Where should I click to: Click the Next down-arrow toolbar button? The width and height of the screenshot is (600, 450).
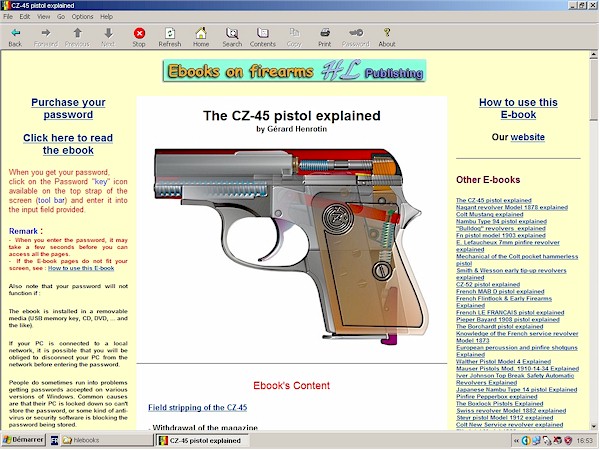click(108, 37)
